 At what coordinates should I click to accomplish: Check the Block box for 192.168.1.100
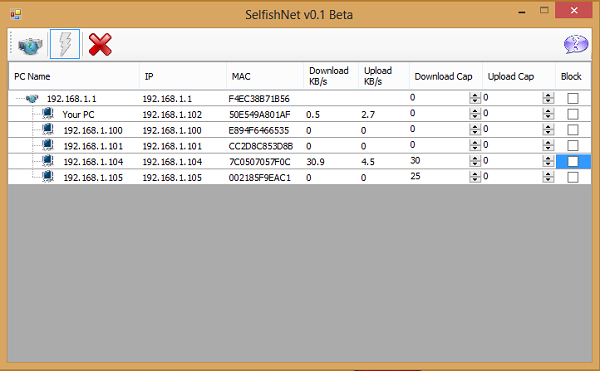[x=572, y=130]
